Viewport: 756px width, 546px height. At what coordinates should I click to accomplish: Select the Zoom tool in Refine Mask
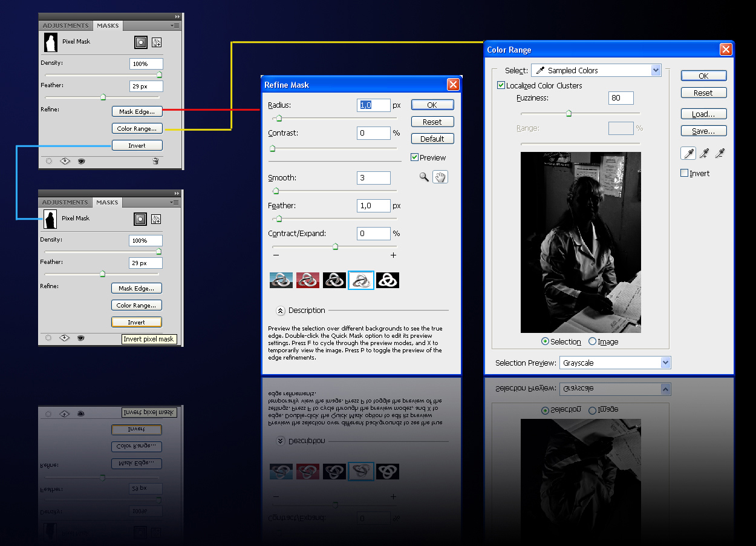424,177
